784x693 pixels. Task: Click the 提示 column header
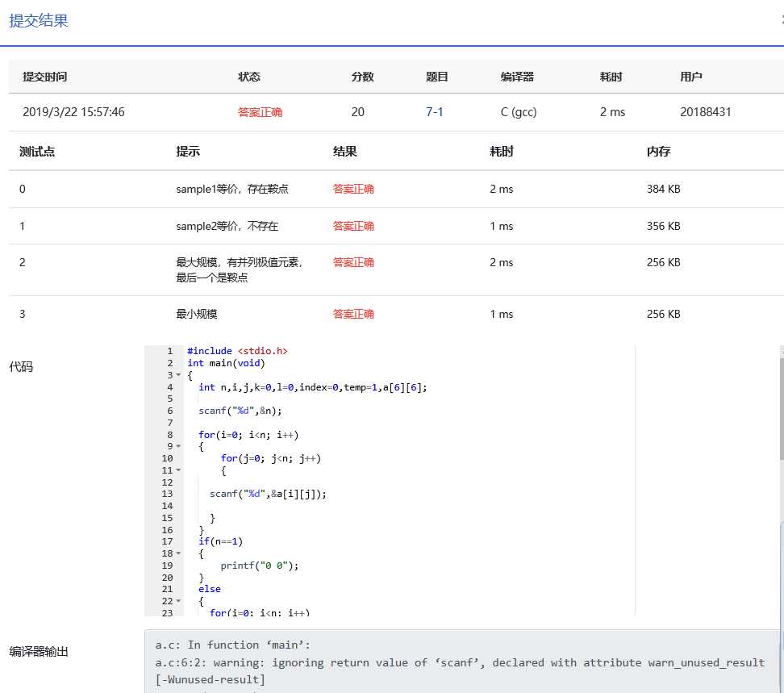(x=188, y=152)
